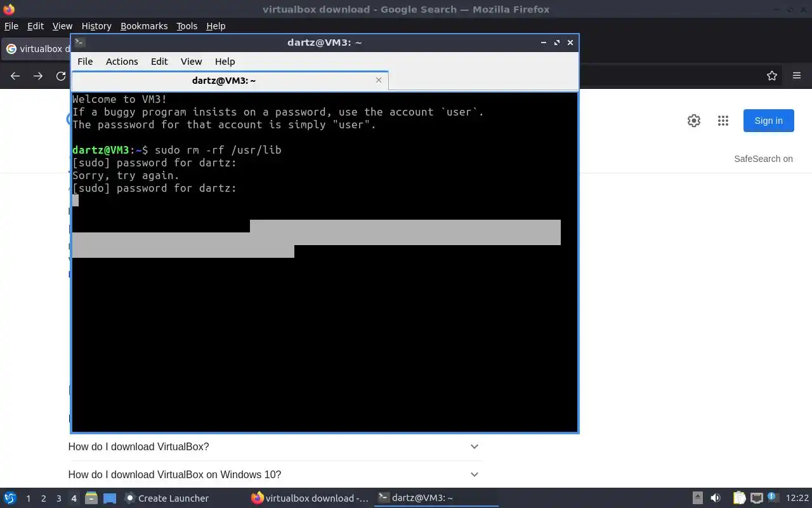Maximize the terminal window

pos(557,43)
